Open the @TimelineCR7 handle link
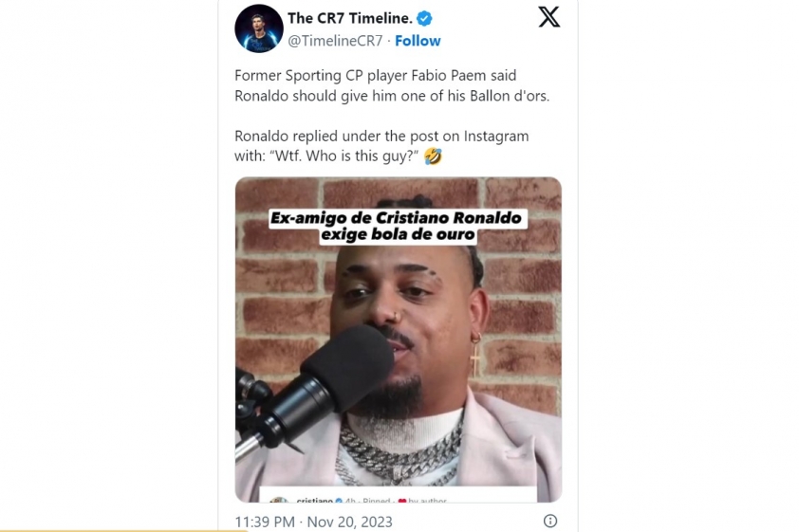799x532 pixels. pos(335,41)
